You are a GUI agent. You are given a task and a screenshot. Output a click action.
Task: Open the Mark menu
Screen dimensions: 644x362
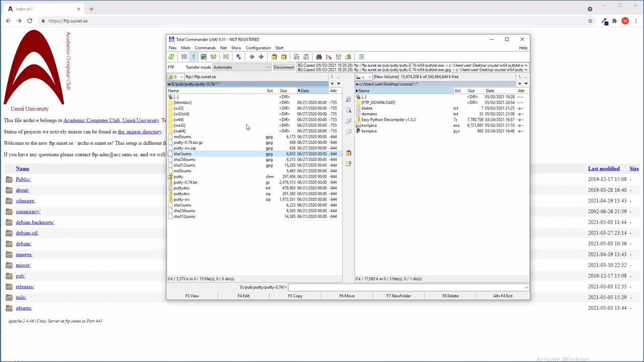tap(186, 48)
